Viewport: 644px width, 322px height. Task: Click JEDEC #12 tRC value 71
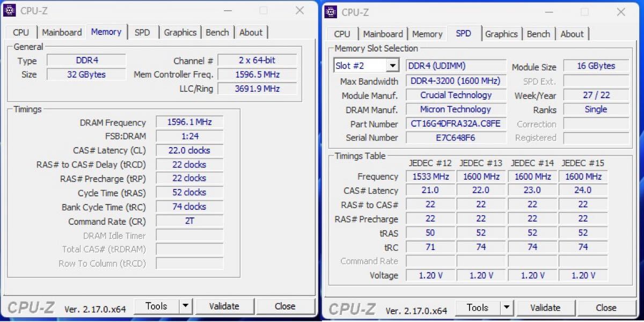[x=430, y=247]
